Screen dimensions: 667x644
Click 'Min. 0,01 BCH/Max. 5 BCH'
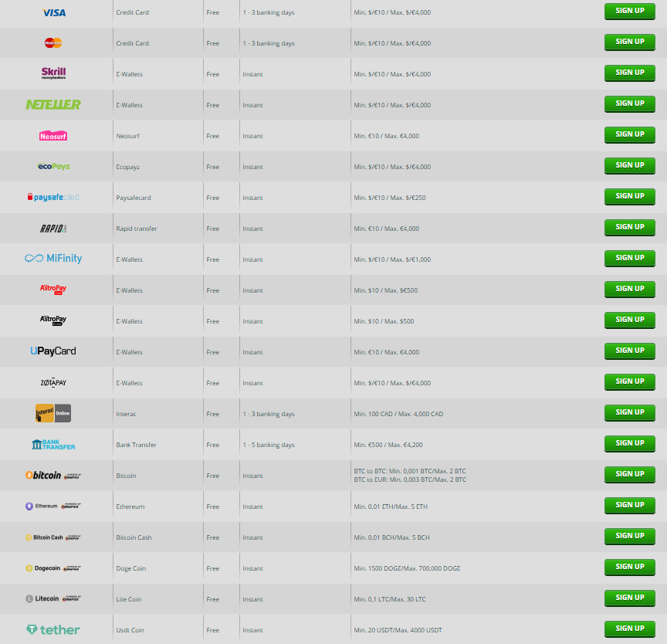click(x=391, y=537)
